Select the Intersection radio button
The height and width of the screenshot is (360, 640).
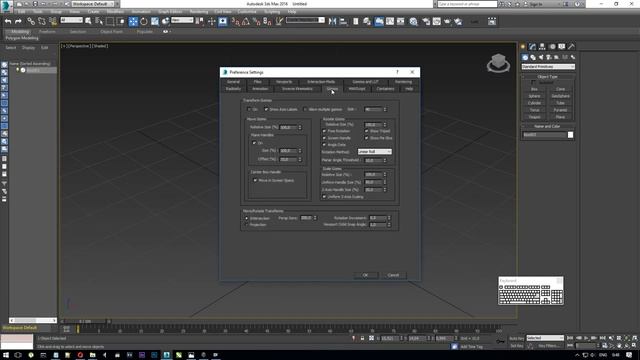(247, 218)
